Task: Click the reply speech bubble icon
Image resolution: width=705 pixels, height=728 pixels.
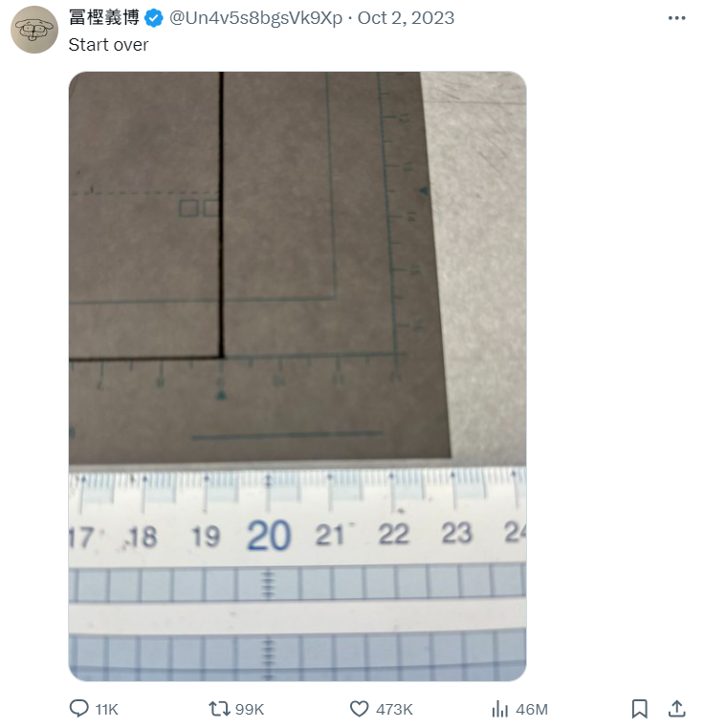Action: click(x=78, y=709)
